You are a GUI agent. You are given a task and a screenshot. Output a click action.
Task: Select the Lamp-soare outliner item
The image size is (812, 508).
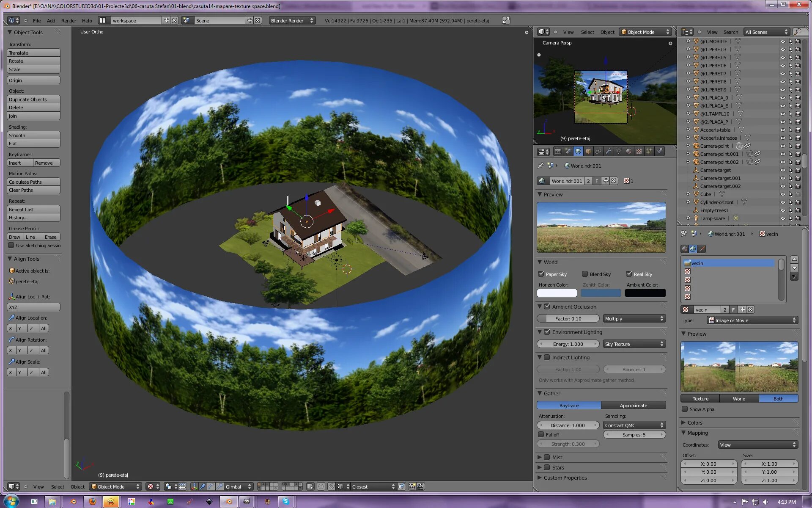click(x=712, y=218)
